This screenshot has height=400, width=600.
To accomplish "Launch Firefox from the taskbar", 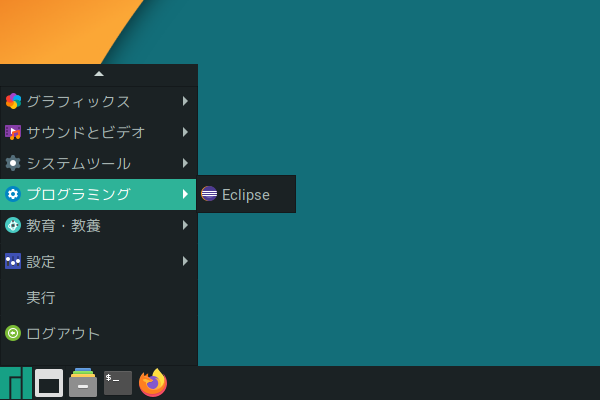I will click(153, 382).
